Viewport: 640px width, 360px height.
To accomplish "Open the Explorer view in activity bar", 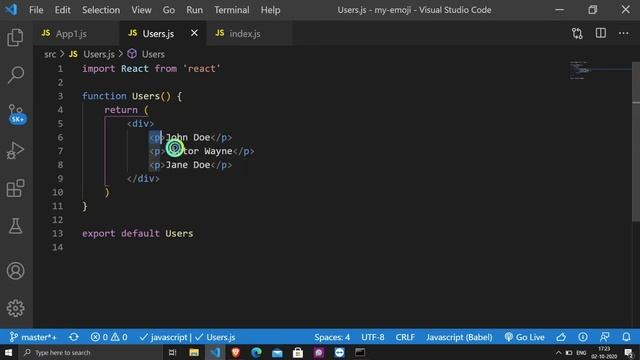I will [16, 38].
